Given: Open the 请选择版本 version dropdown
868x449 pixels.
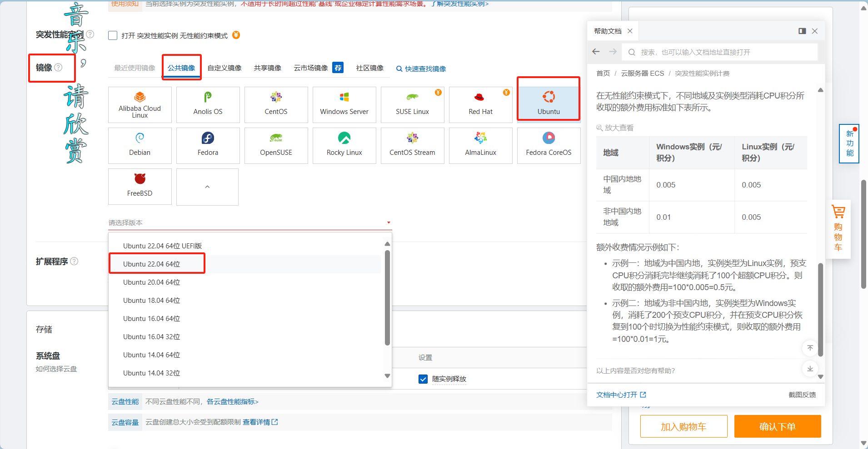Looking at the screenshot, I should pos(249,223).
